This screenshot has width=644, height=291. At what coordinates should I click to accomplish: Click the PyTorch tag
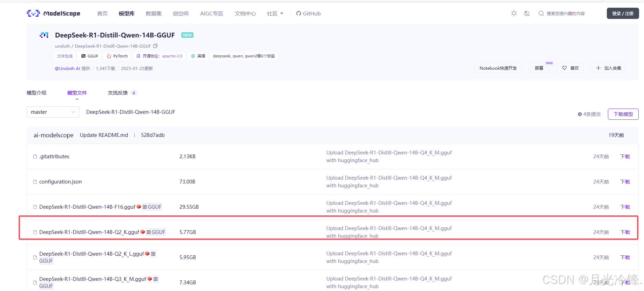117,56
